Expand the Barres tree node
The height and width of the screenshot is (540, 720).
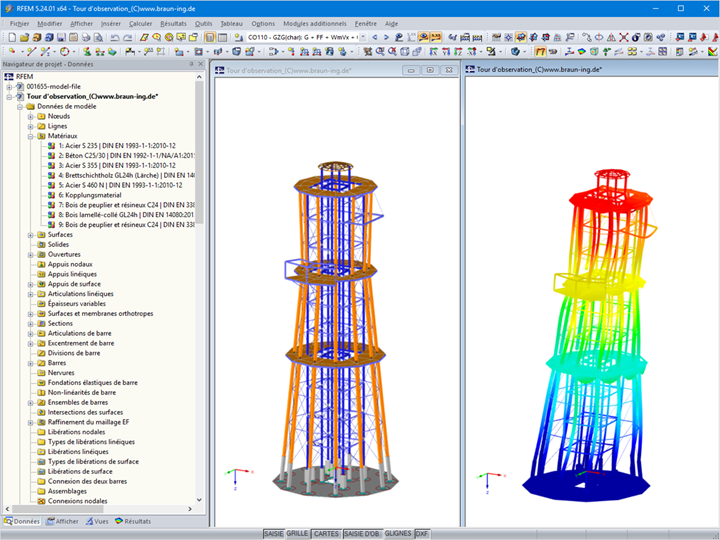(31, 363)
